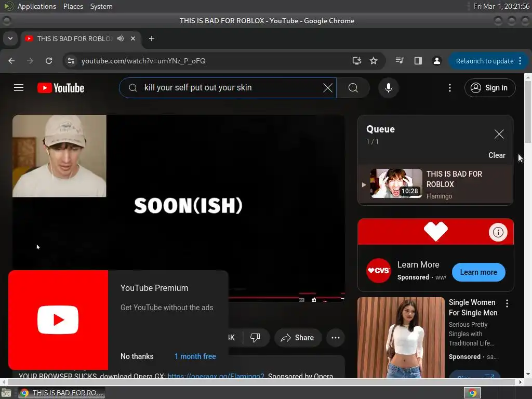
Task: Toggle Chrome side panel
Action: coord(418,61)
